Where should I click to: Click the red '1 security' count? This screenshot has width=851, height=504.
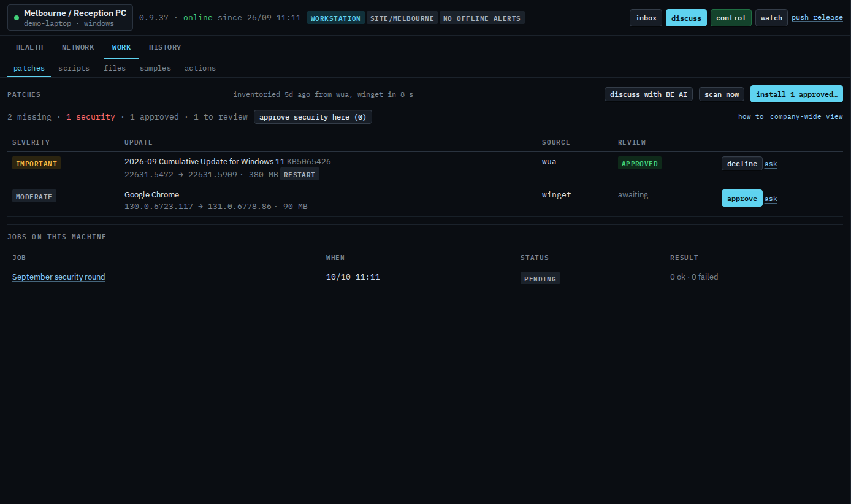[91, 117]
